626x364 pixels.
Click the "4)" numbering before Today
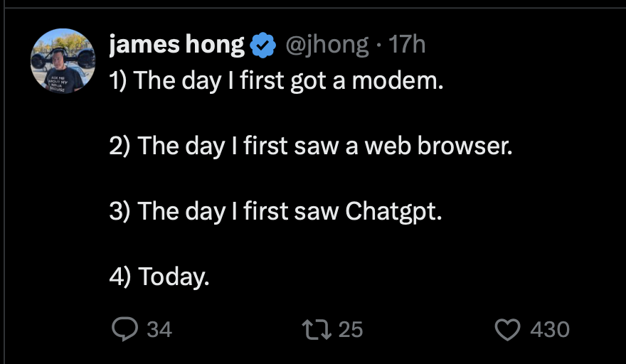point(120,277)
